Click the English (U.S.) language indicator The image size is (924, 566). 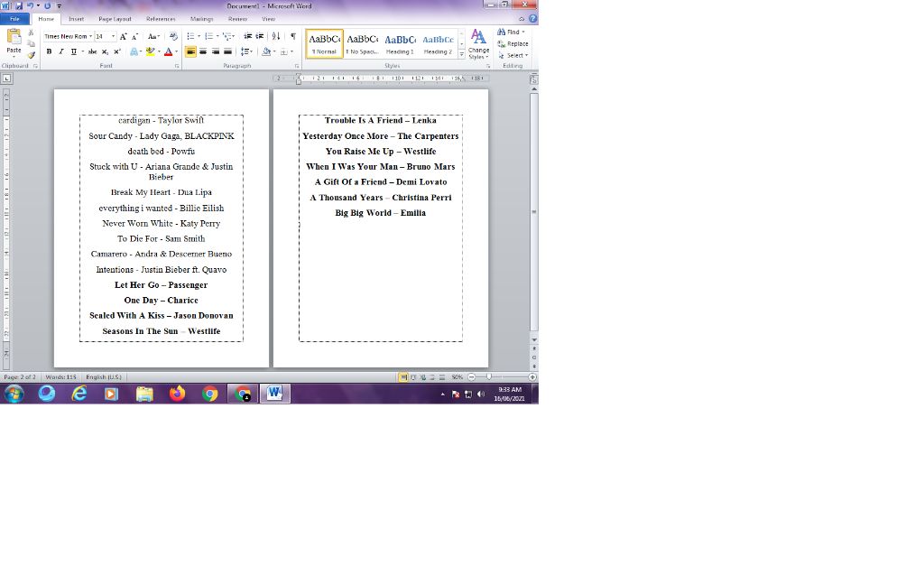click(104, 376)
